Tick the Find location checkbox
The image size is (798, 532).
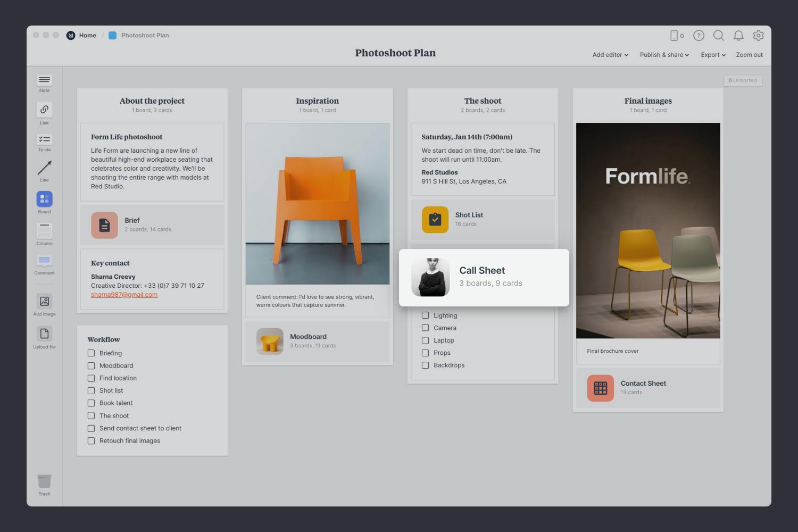91,378
